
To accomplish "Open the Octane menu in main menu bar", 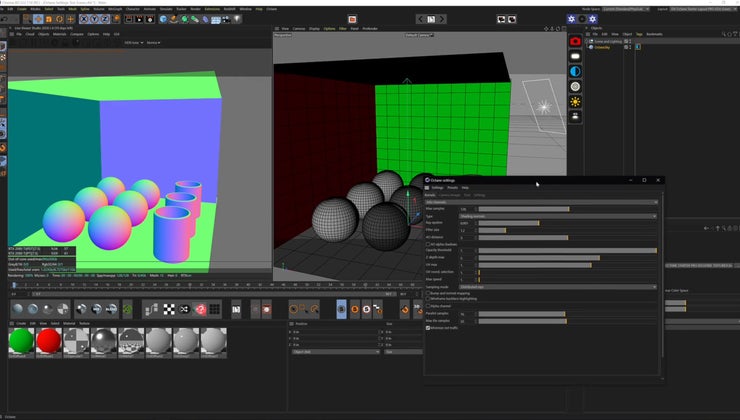I will (x=272, y=9).
